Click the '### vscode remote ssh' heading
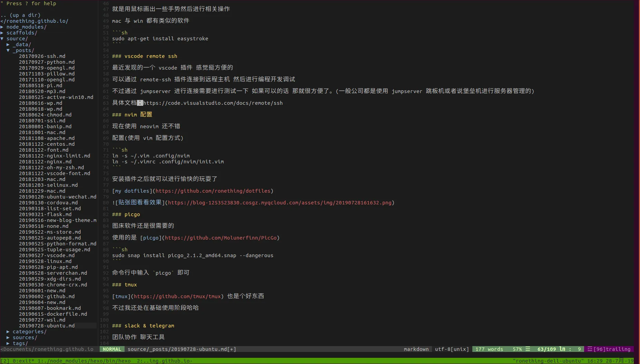The image size is (640, 364). point(145,56)
